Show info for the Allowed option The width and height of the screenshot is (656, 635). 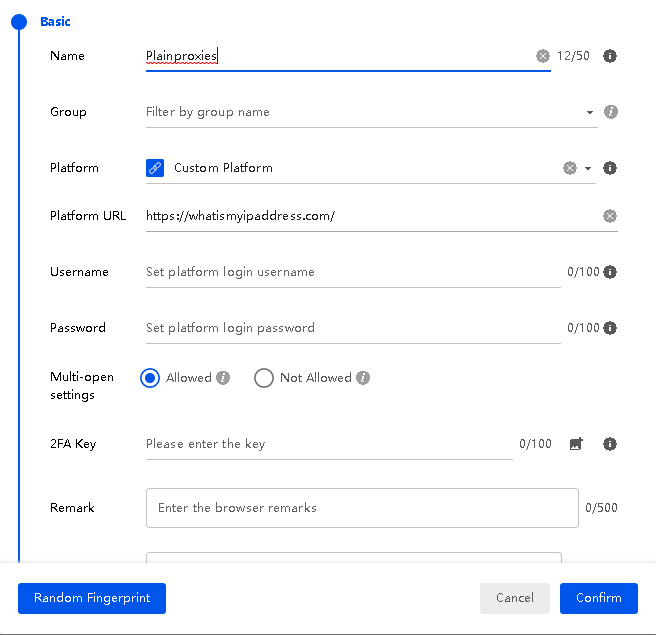click(223, 378)
